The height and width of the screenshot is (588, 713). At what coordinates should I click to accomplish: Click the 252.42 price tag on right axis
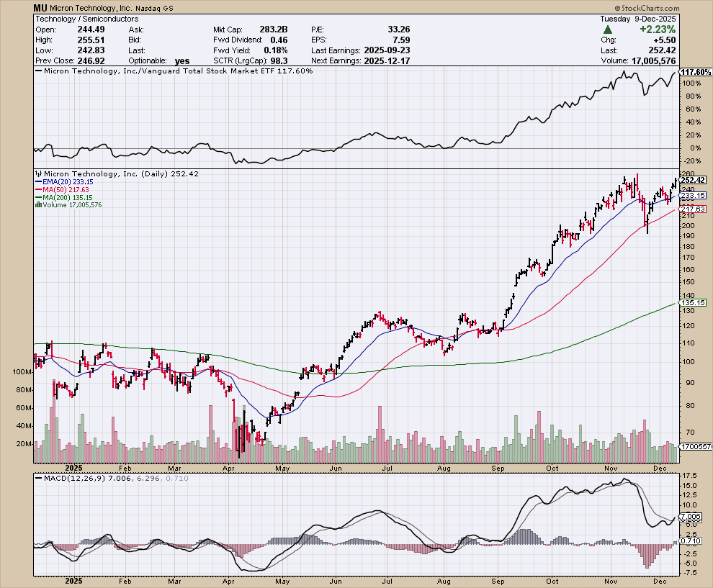pos(693,180)
